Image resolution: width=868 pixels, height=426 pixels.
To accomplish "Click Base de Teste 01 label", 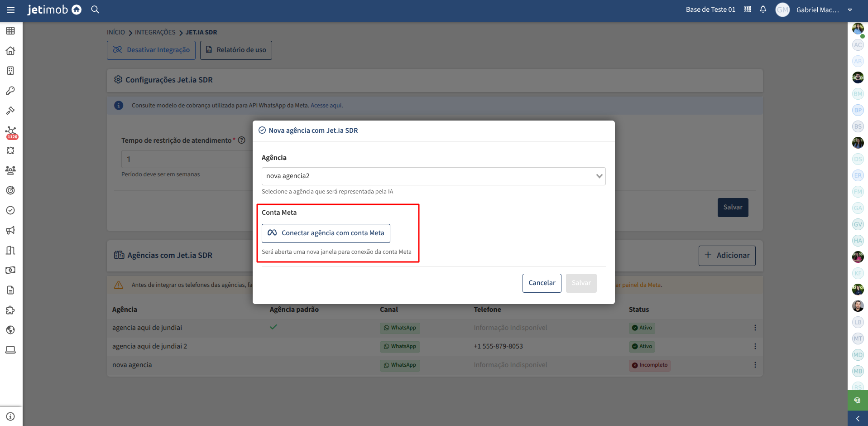I will coord(710,10).
